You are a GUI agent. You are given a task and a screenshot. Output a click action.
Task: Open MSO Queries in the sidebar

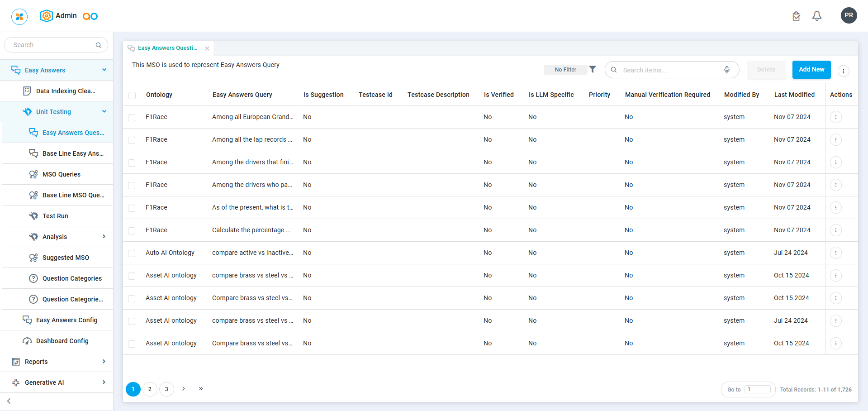62,174
